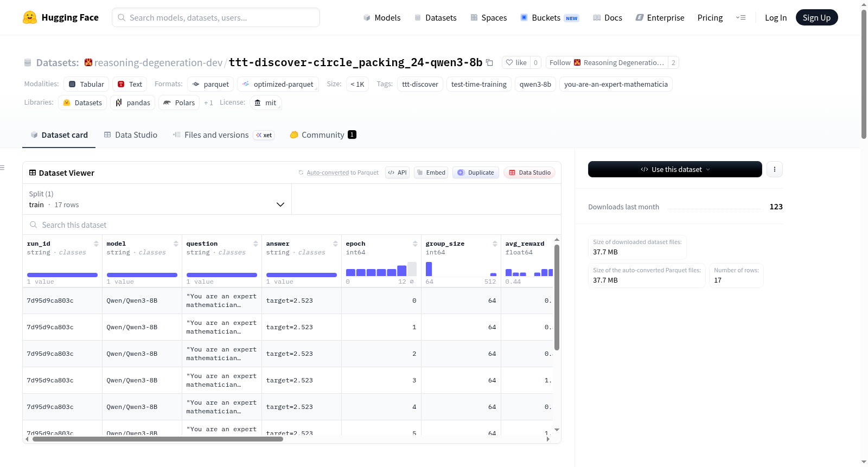Screen dimensions: 868x467
Task: Click the Sign Up button
Action: (x=816, y=17)
